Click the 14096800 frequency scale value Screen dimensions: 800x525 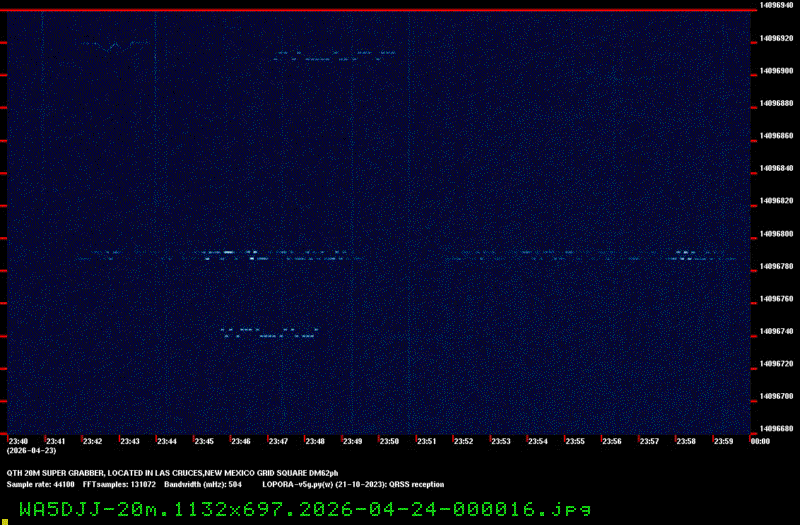tap(776, 234)
